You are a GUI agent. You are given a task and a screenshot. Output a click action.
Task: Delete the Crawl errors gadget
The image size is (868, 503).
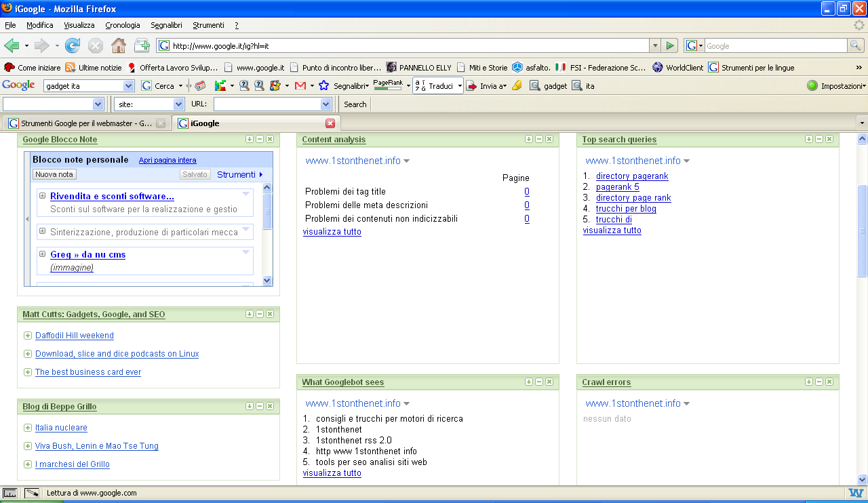tap(829, 382)
